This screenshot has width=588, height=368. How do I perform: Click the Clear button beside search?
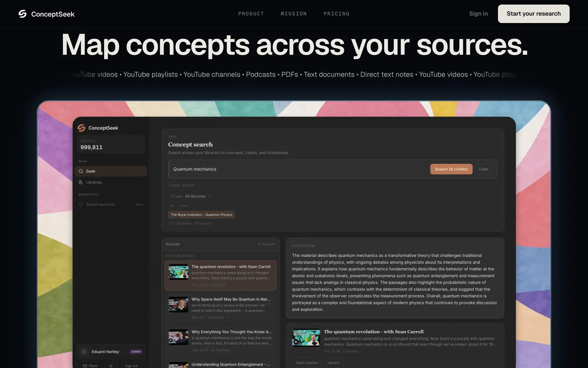[483, 169]
